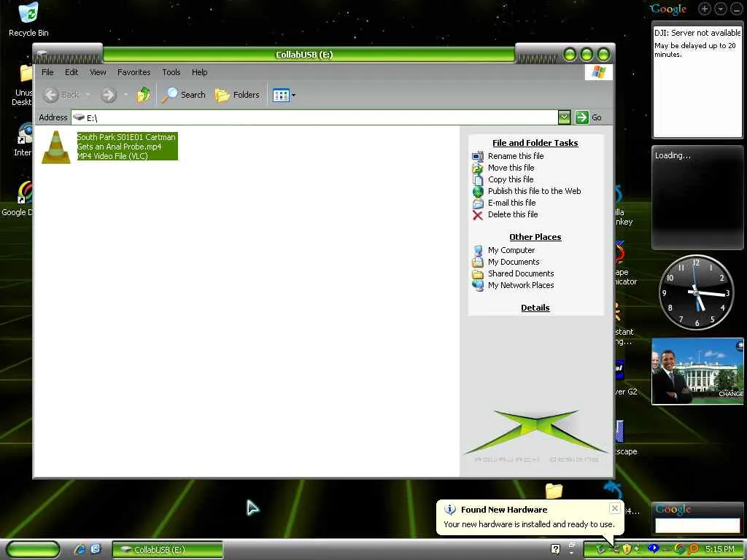Click the Google sidebar logo at top
Screen dimensions: 747x560
[668, 9]
